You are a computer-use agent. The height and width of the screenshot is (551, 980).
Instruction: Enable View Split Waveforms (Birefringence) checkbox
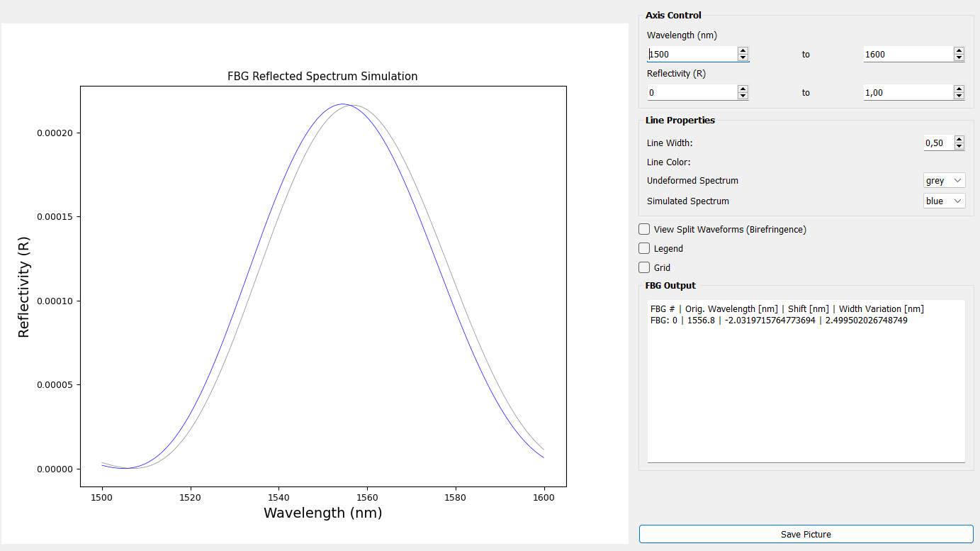pyautogui.click(x=644, y=229)
